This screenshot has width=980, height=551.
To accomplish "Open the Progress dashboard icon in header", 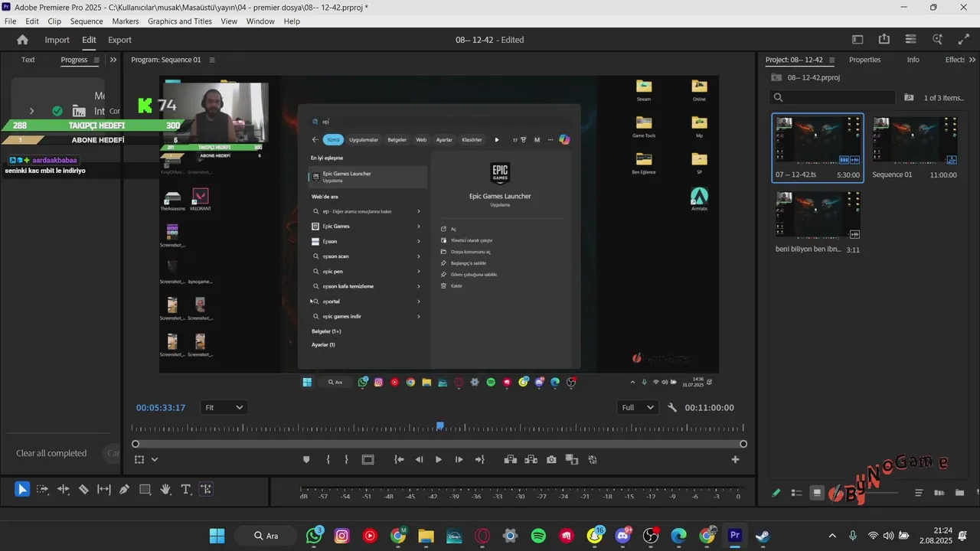I will pos(910,40).
